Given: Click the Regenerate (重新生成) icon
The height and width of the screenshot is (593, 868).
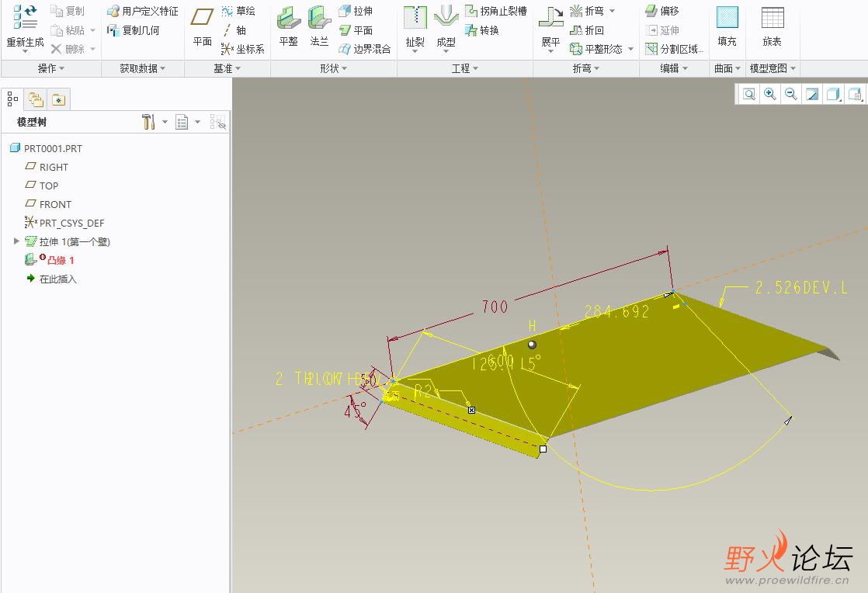Looking at the screenshot, I should point(25,18).
